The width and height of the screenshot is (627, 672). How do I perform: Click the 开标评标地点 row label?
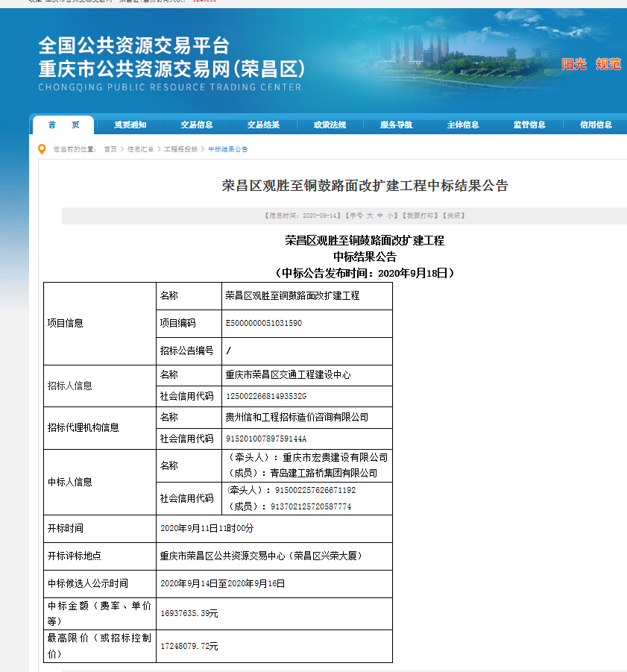(74, 556)
